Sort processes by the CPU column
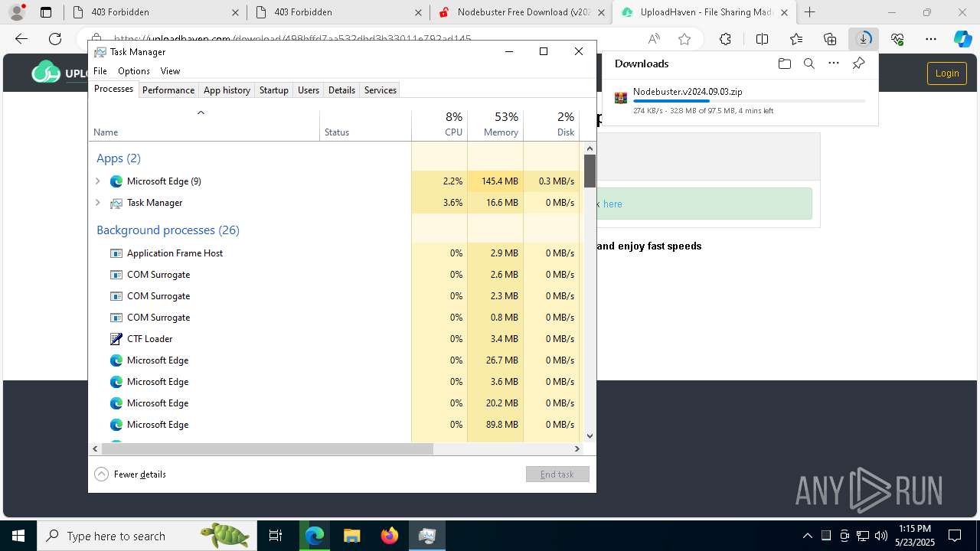The height and width of the screenshot is (551, 980). pyautogui.click(x=439, y=125)
